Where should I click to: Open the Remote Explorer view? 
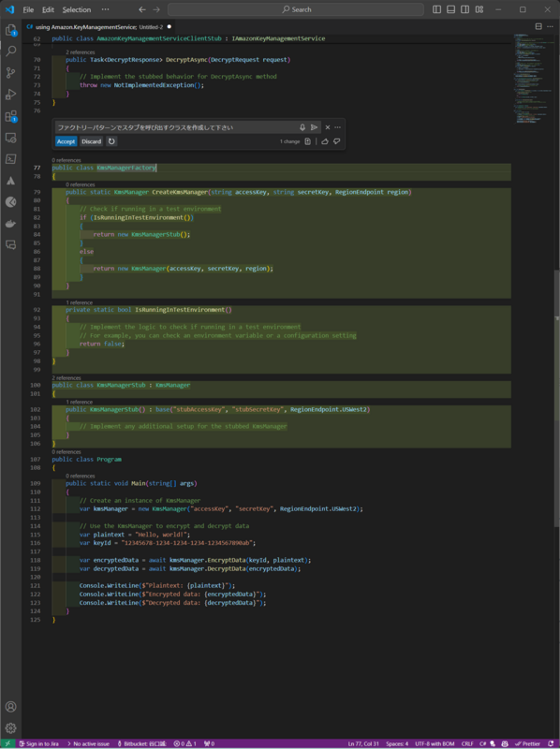(x=10, y=138)
